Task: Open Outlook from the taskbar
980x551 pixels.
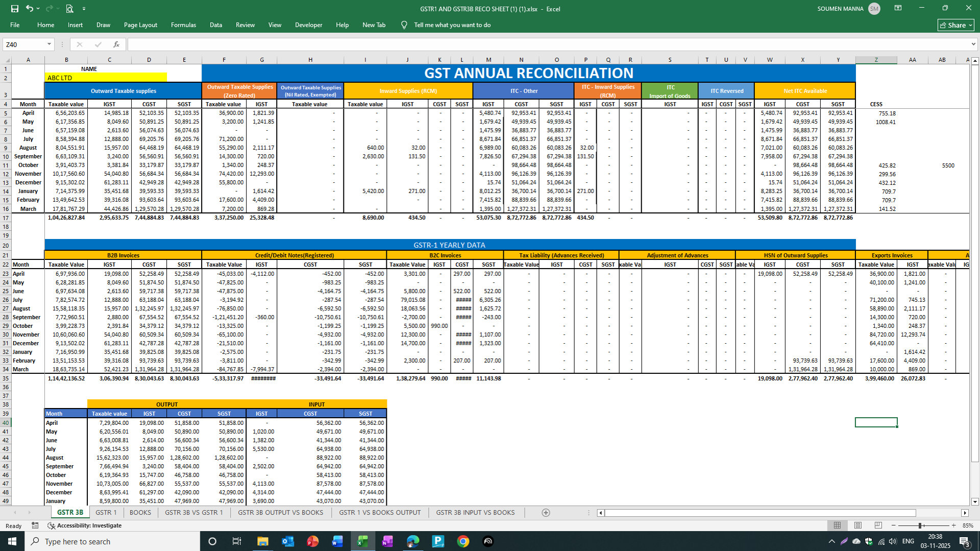Action: (287, 541)
